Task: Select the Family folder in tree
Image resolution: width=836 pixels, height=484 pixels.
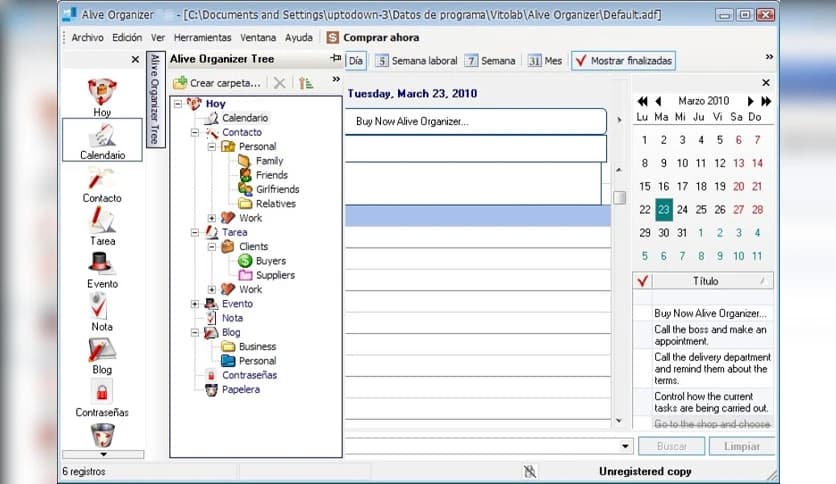Action: [x=269, y=160]
